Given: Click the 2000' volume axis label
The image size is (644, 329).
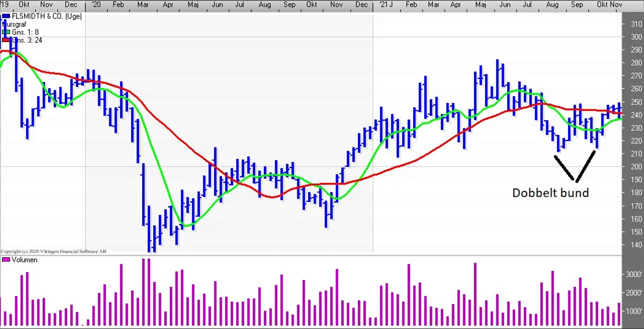Looking at the screenshot, I should [634, 293].
